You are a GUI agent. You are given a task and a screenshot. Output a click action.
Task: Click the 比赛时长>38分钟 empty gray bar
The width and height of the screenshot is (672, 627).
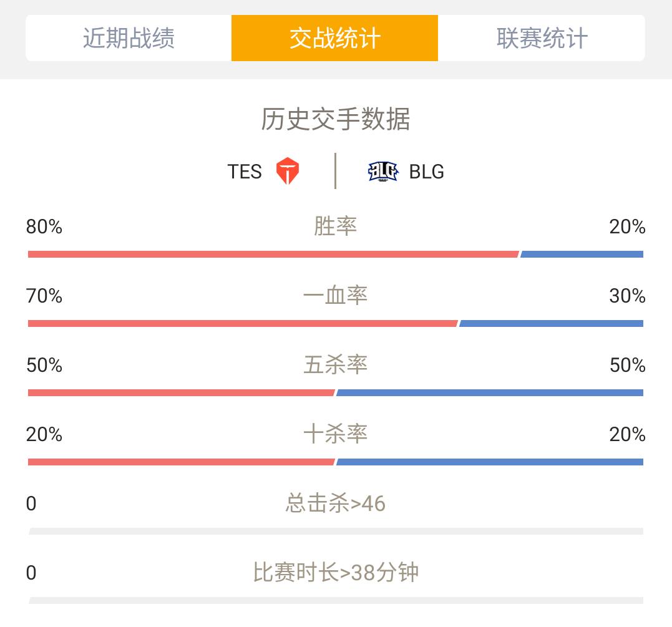tap(336, 600)
